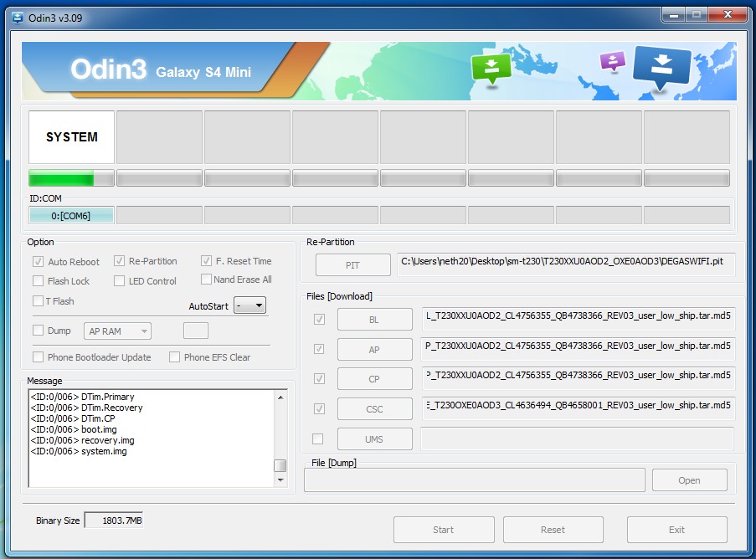Image resolution: width=756 pixels, height=559 pixels.
Task: Click the small field beside AP RAM
Action: click(x=196, y=331)
